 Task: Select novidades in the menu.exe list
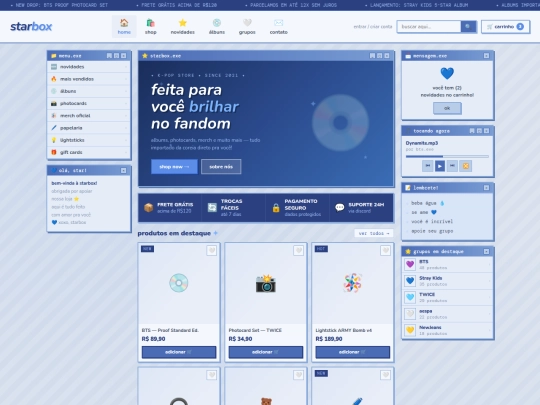[89, 67]
